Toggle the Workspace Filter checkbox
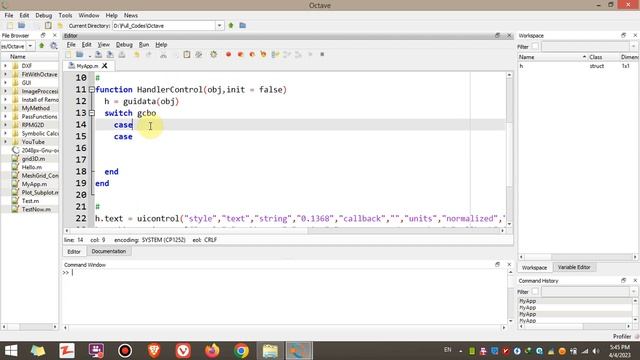The height and width of the screenshot is (360, 640). (x=535, y=47)
